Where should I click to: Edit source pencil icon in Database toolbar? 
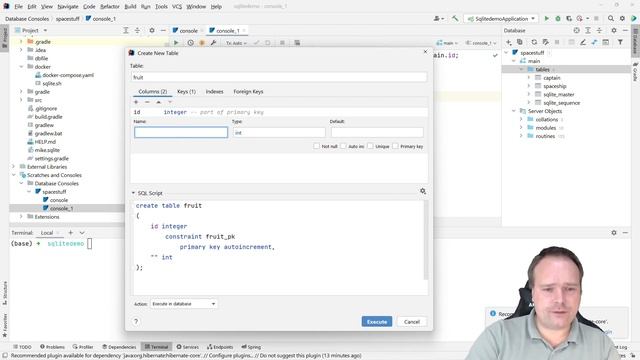pos(582,42)
